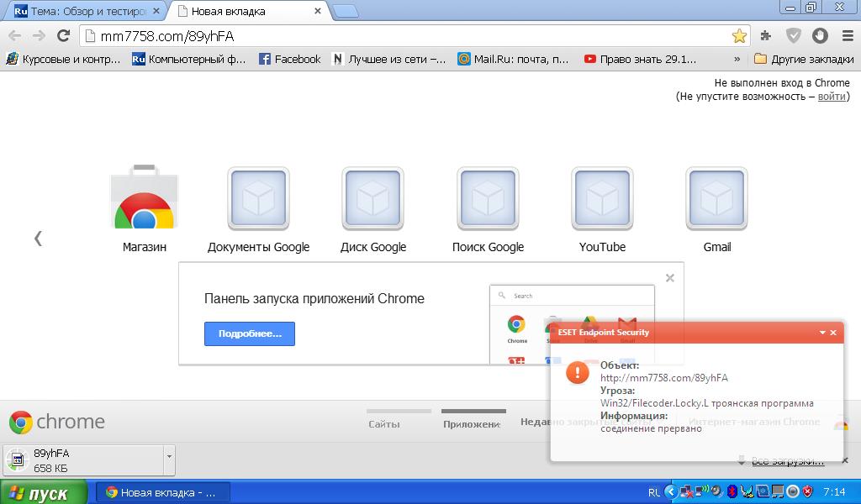Open the Компьютерный ф... bookmark
This screenshot has width=861, height=504.
189,60
